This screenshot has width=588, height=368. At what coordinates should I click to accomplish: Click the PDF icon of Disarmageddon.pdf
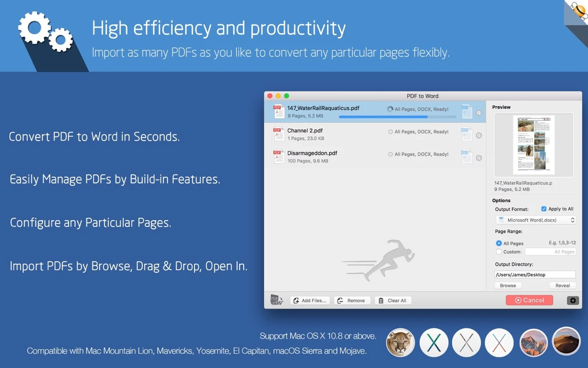coord(278,157)
